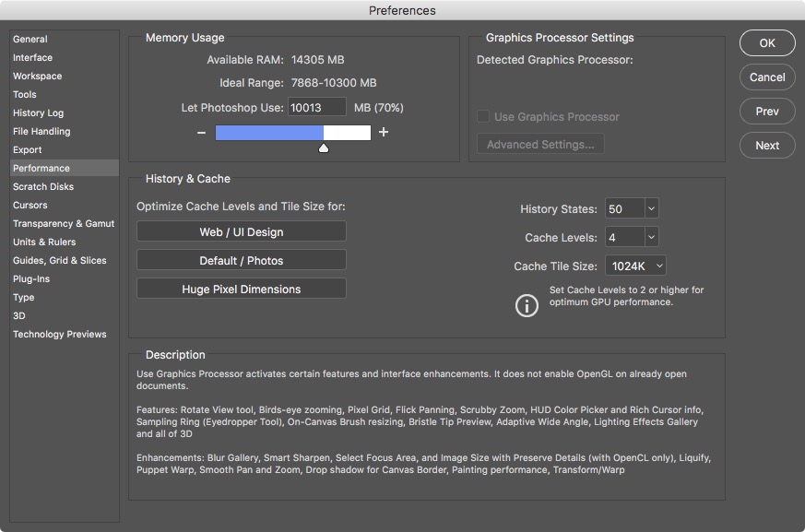The width and height of the screenshot is (805, 532).
Task: Open the Cache Levels dropdown arrow
Action: coord(652,237)
